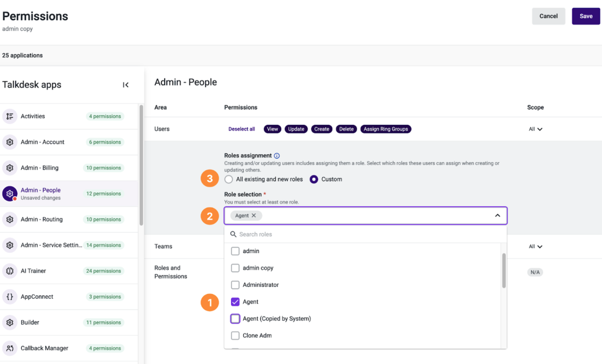Toggle the View permission pill
Screen dimensions: 602x364
coord(272,129)
